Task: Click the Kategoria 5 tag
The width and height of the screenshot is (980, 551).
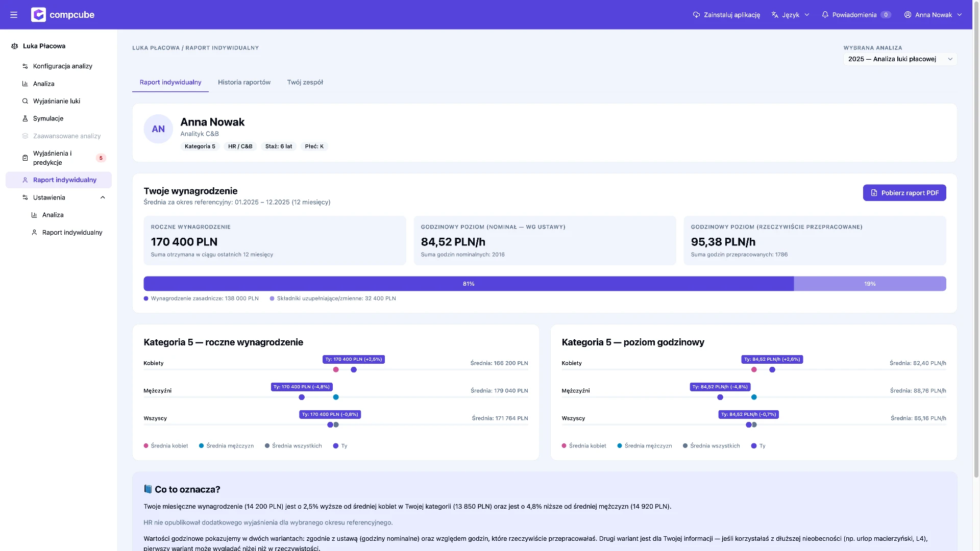Action: click(200, 146)
